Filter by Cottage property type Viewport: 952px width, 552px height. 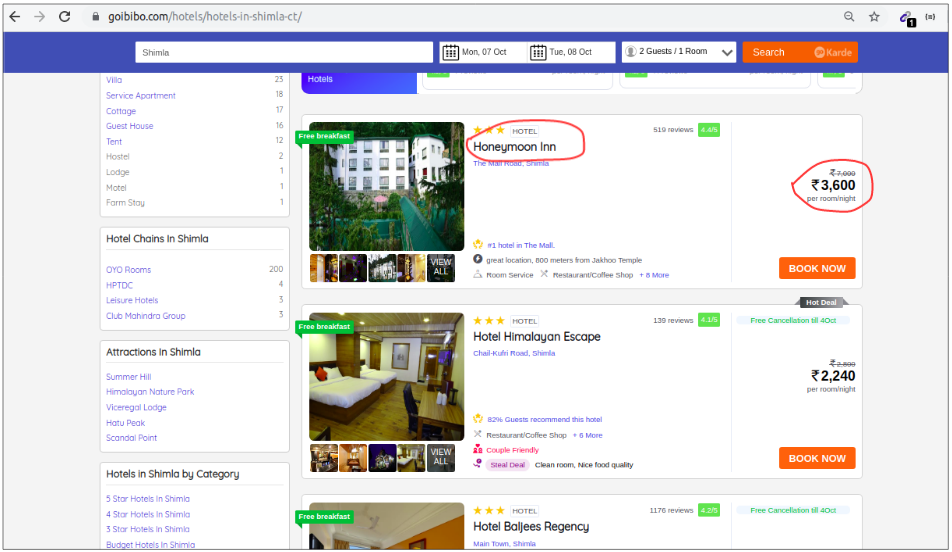point(121,111)
